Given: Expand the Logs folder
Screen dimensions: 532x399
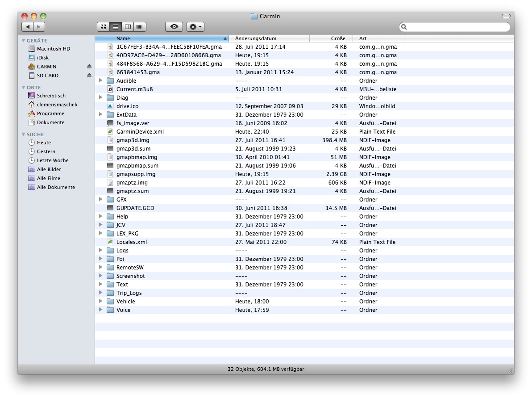Looking at the screenshot, I should (x=101, y=250).
